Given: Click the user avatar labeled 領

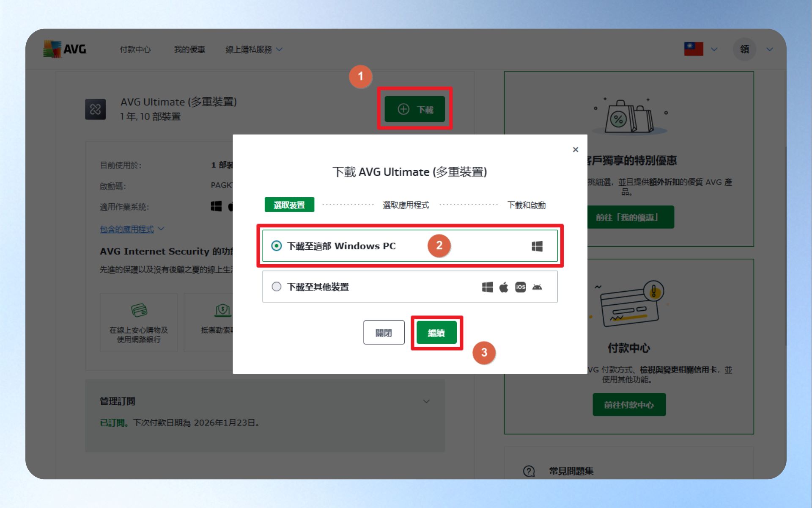Looking at the screenshot, I should pos(744,49).
